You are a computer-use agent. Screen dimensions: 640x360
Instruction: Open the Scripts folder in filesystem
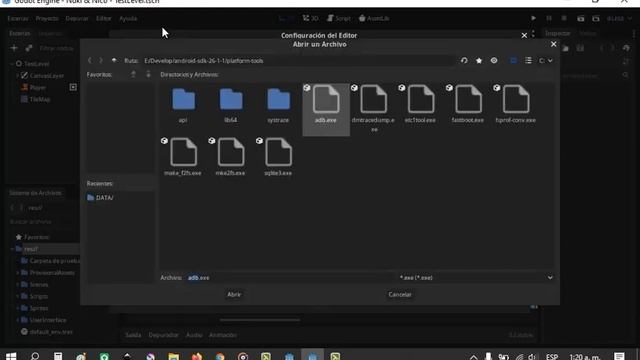[x=35, y=296]
